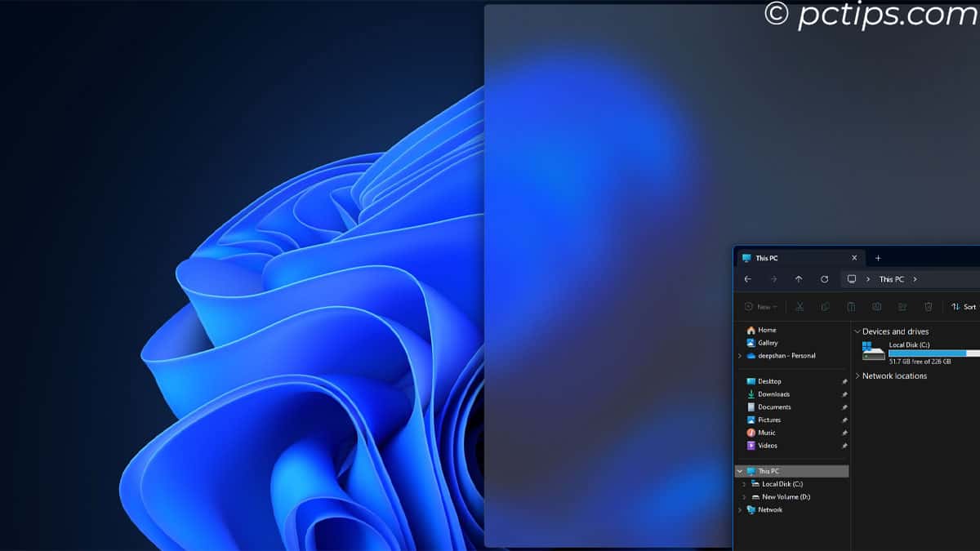Click the Back navigation button

point(748,278)
